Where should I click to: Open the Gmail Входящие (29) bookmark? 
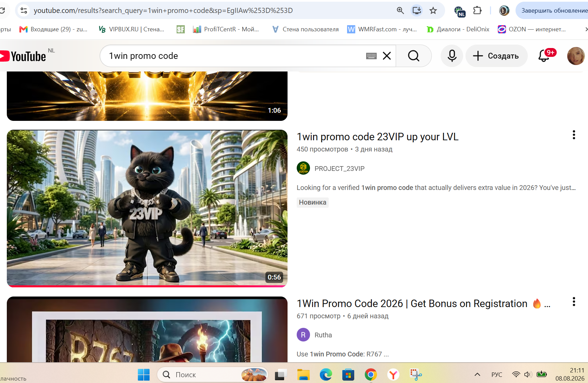(53, 29)
